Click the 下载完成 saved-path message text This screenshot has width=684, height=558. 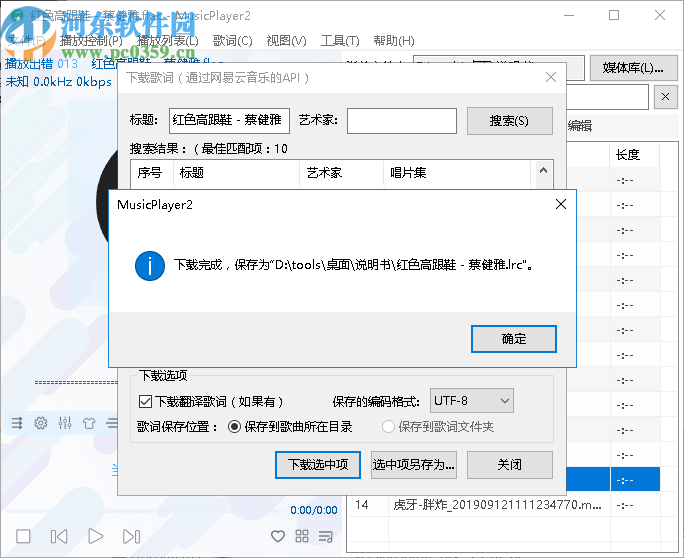click(x=353, y=265)
